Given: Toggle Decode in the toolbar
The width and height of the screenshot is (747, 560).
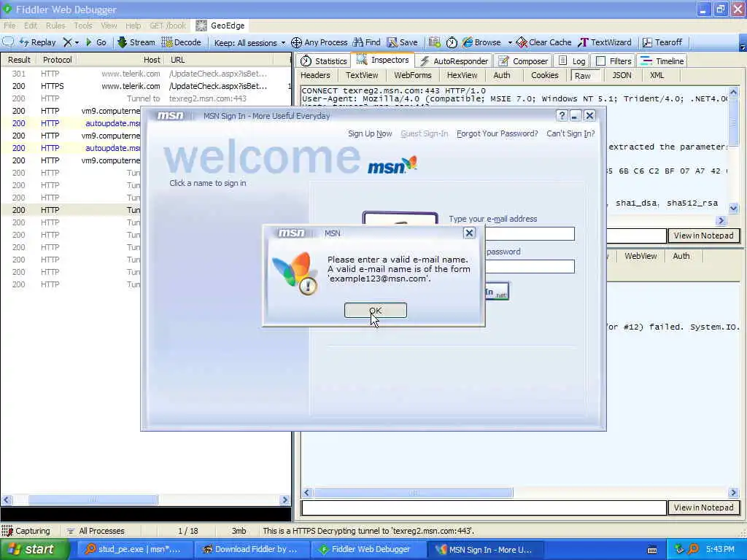Looking at the screenshot, I should (x=182, y=42).
